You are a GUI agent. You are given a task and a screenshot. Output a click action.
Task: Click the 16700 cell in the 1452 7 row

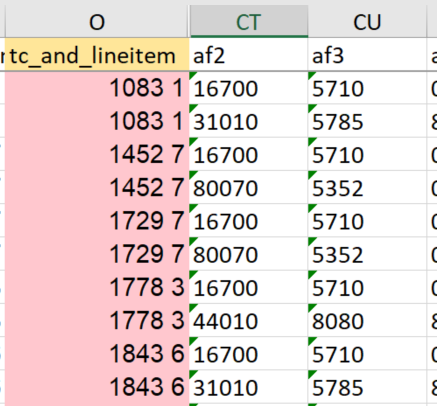coord(248,154)
